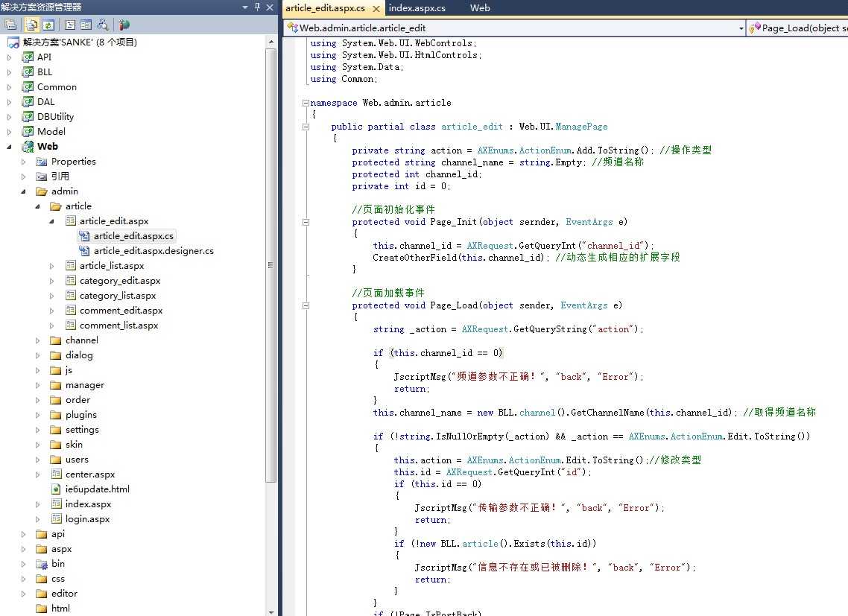848x616 pixels.
Task: Switch to the Web tab
Action: click(x=480, y=8)
